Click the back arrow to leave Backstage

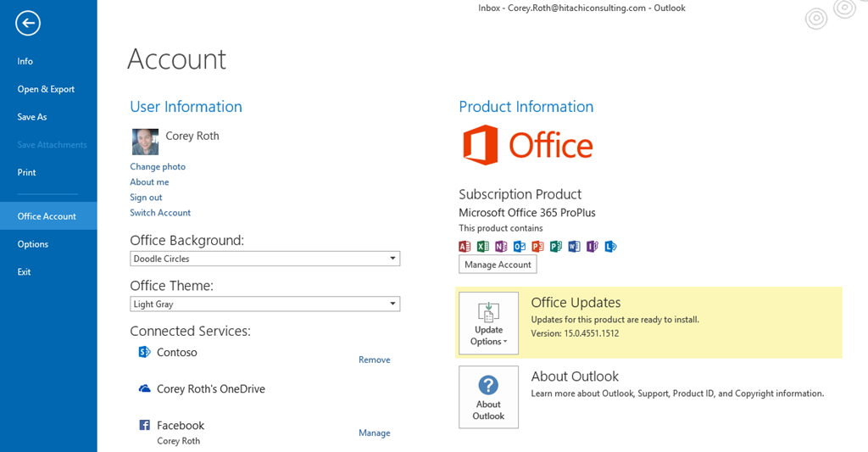[28, 23]
